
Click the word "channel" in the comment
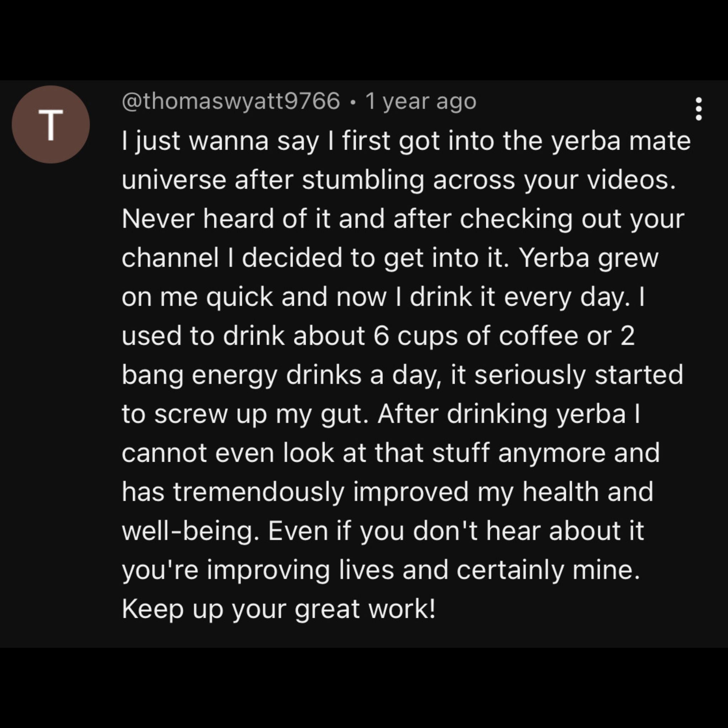tap(170, 258)
